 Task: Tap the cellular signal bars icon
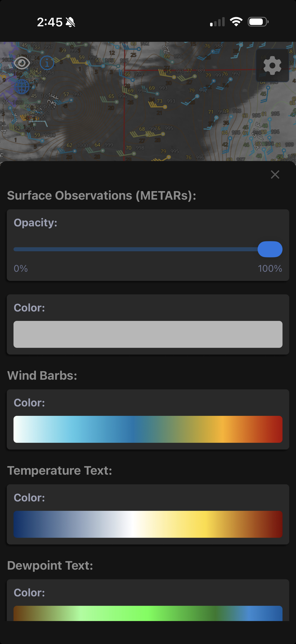click(217, 22)
